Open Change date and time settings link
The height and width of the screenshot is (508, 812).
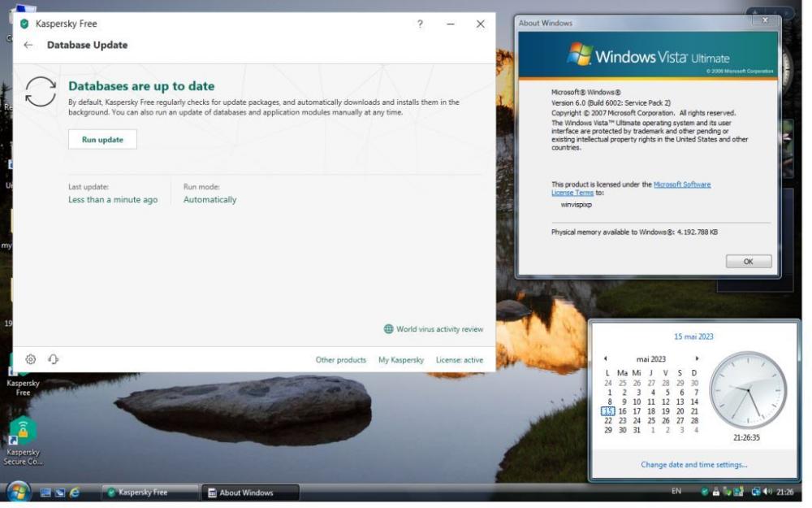693,465
